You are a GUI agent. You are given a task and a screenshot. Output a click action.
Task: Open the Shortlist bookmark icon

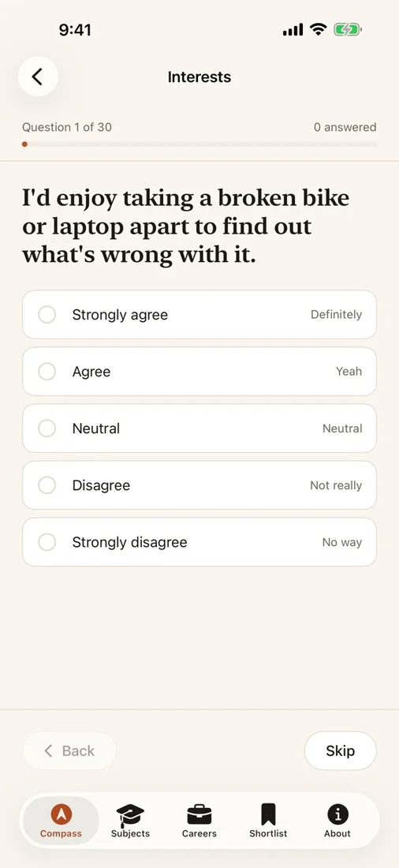pos(268,814)
